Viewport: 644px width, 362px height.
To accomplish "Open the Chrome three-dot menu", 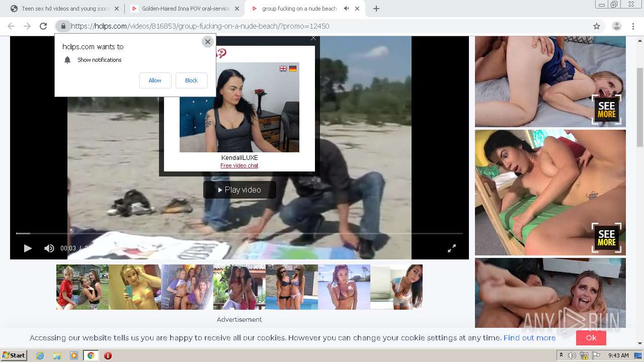I will [x=633, y=26].
